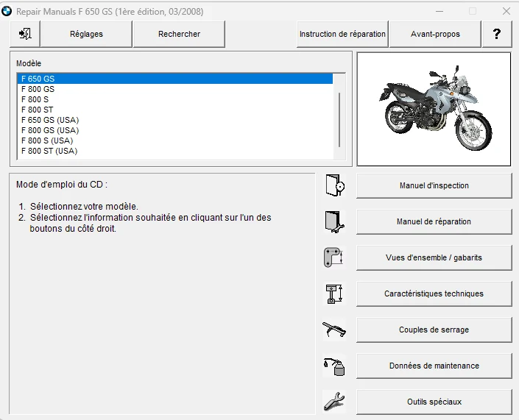Open Données de maintenance
519x420 pixels.
pos(434,366)
